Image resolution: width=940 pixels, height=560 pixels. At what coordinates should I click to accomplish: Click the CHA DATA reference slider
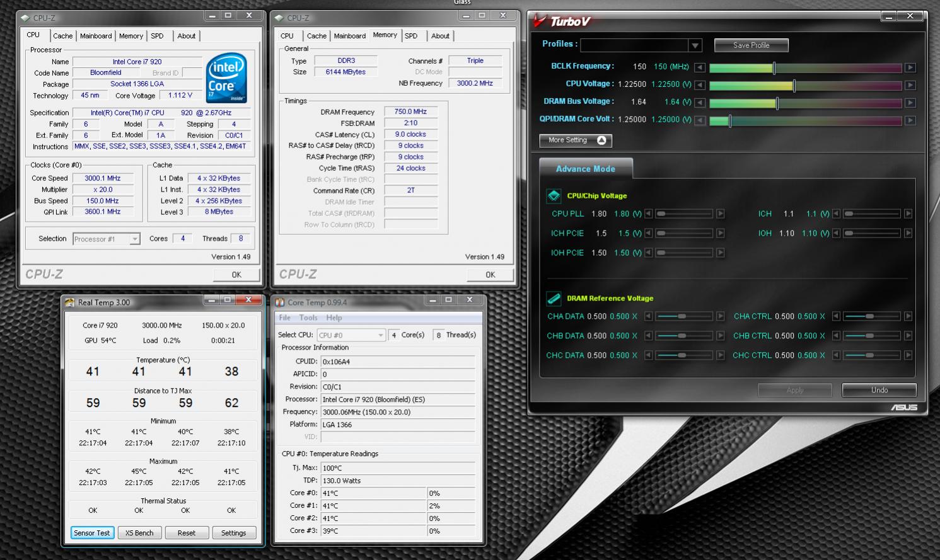pos(685,317)
